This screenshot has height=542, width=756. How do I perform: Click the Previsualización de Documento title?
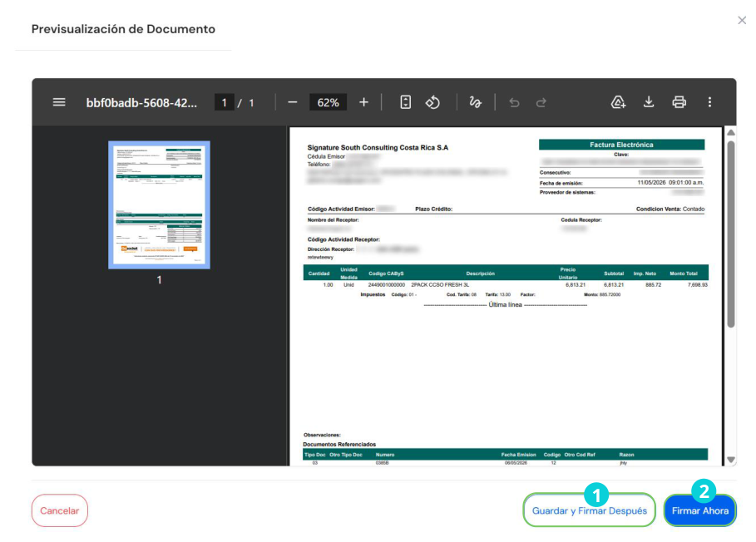[x=123, y=29]
